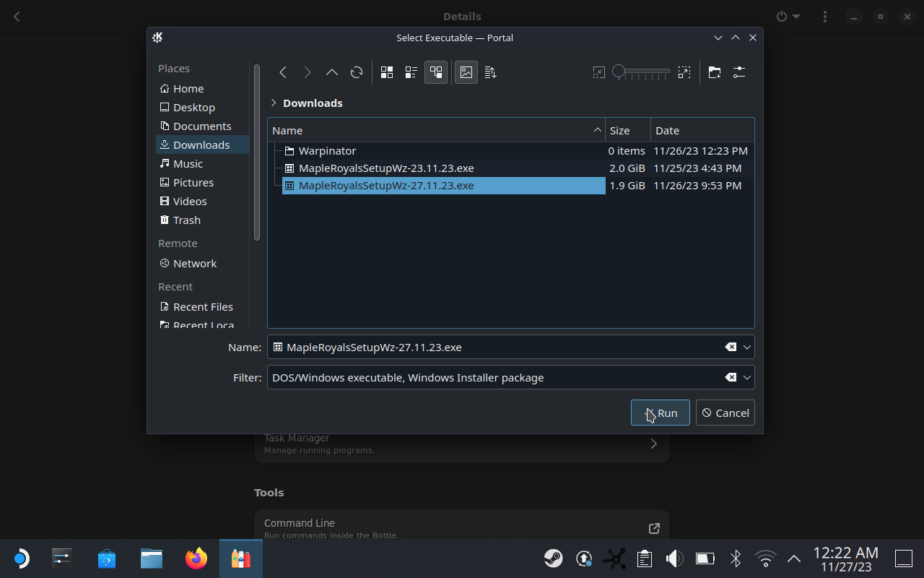Adjust the icon size slider
Image resolution: width=924 pixels, height=578 pixels.
pos(641,72)
